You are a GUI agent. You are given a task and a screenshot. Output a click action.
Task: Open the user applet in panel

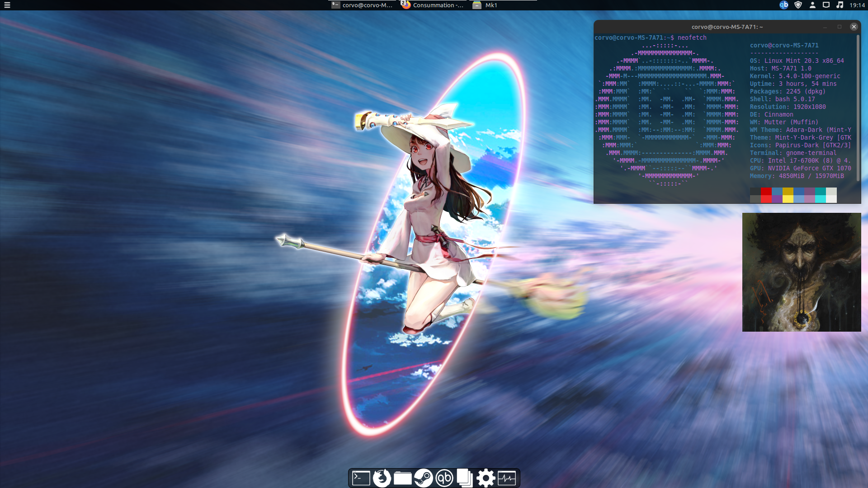[x=812, y=5]
